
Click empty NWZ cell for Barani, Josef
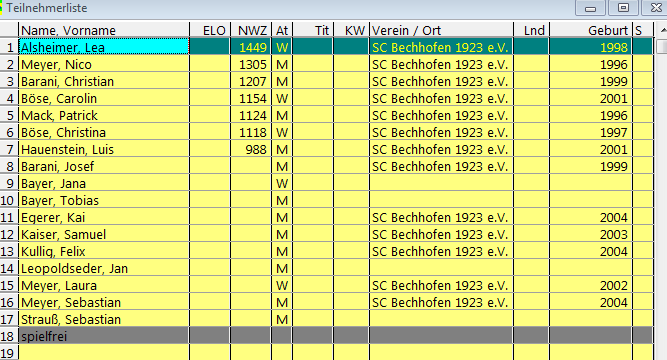(x=251, y=166)
